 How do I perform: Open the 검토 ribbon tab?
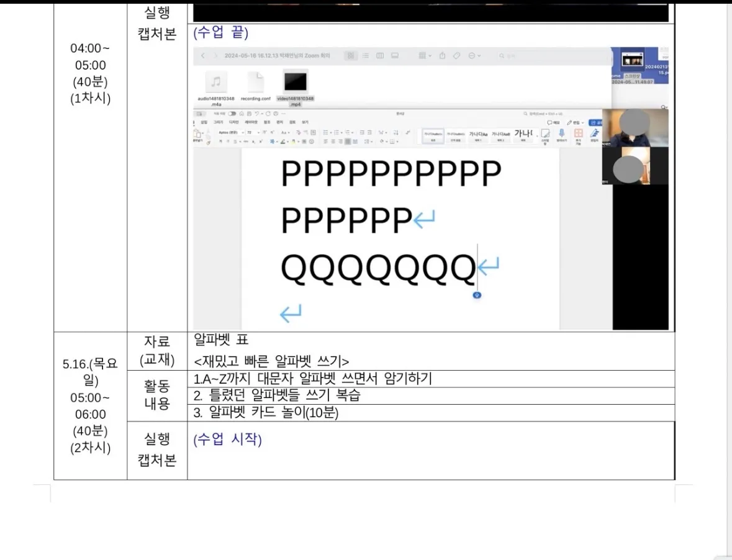pyautogui.click(x=292, y=122)
